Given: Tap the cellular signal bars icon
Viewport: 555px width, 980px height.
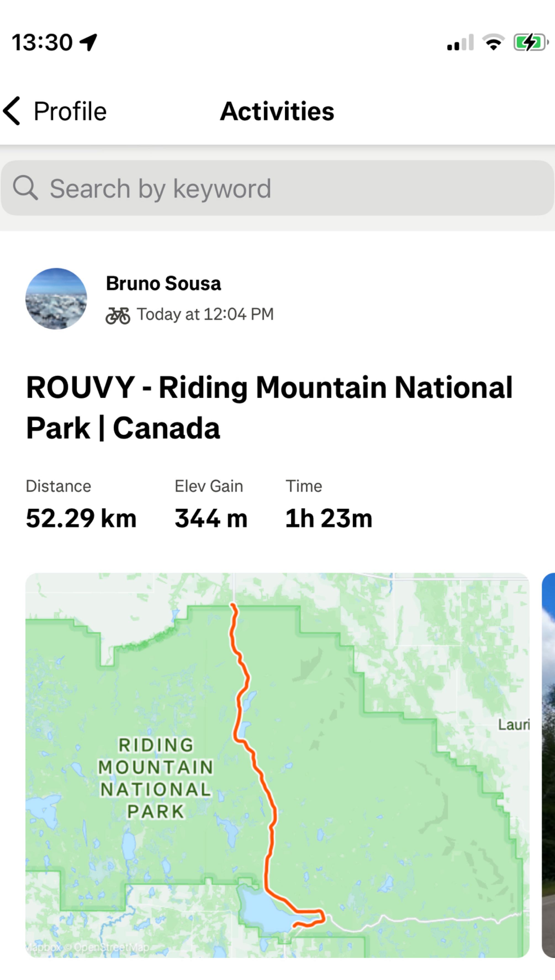Looking at the screenshot, I should pyautogui.click(x=460, y=43).
